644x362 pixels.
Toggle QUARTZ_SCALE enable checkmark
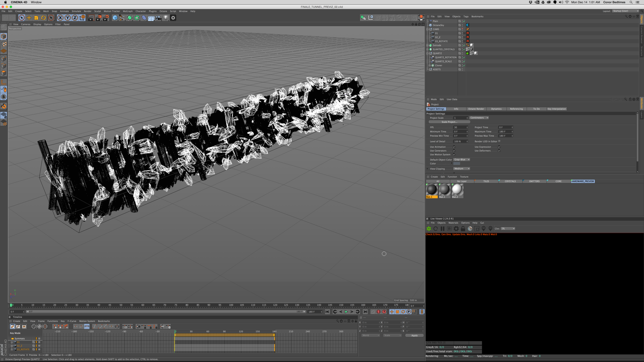[x=464, y=61]
